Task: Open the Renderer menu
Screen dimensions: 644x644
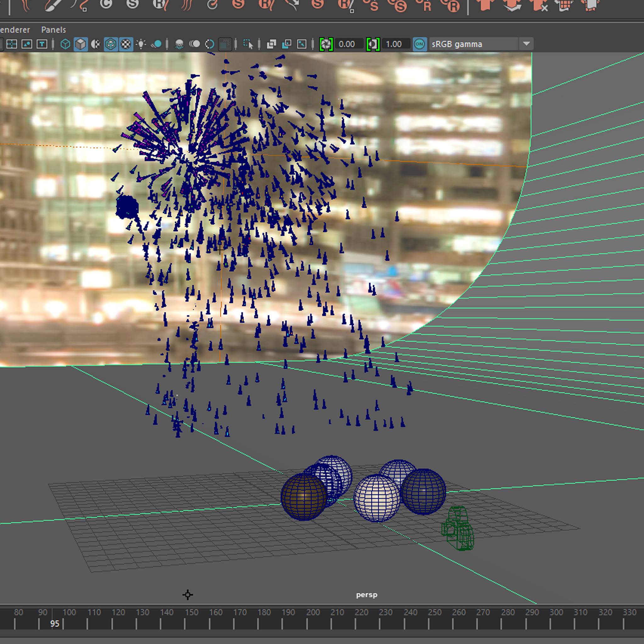Action: click(x=15, y=30)
